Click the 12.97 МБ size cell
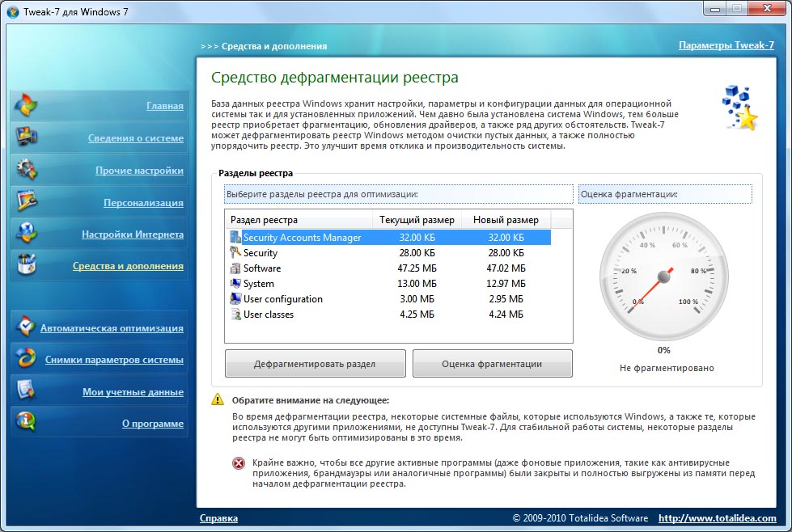Image resolution: width=792 pixels, height=532 pixels. point(506,283)
